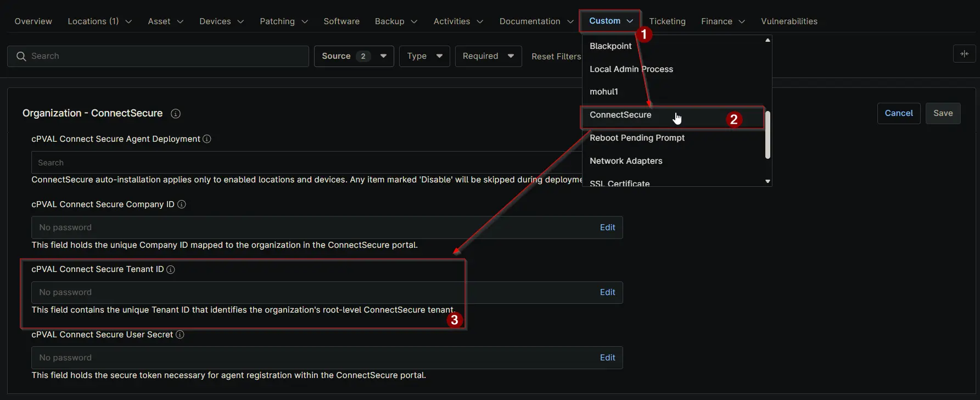The width and height of the screenshot is (980, 400).
Task: Open the Ticketing tab
Action: pyautogui.click(x=667, y=21)
